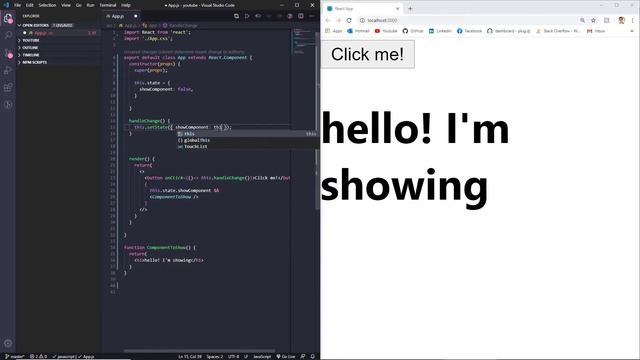Image resolution: width=640 pixels, height=360 pixels.
Task: Open the Help menu
Action: (126, 5)
